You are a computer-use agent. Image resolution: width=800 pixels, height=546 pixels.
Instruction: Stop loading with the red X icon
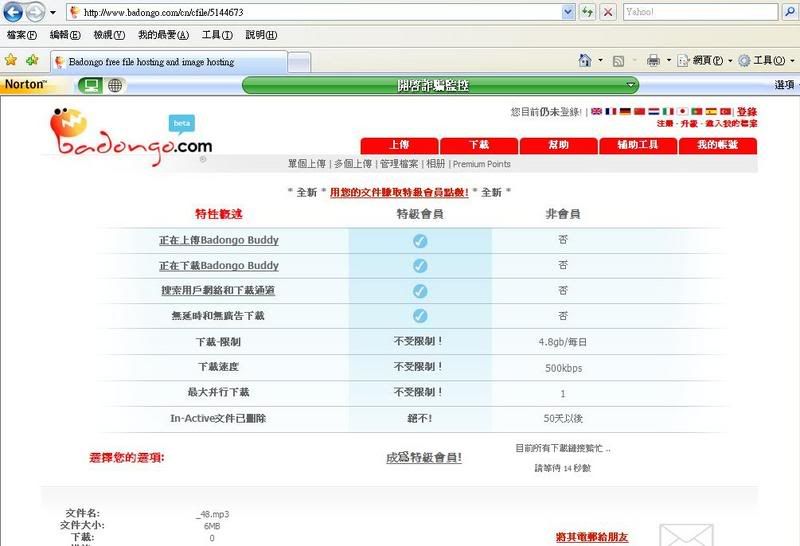pos(608,12)
